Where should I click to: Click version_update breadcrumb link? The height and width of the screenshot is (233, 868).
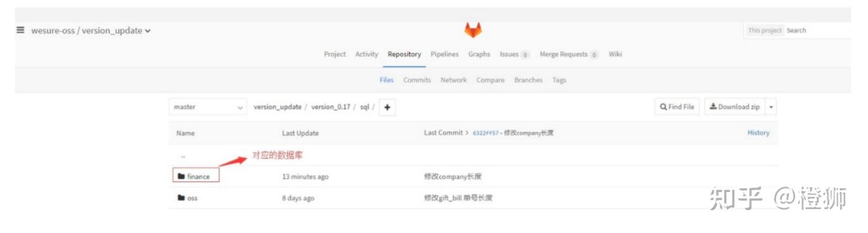click(277, 107)
